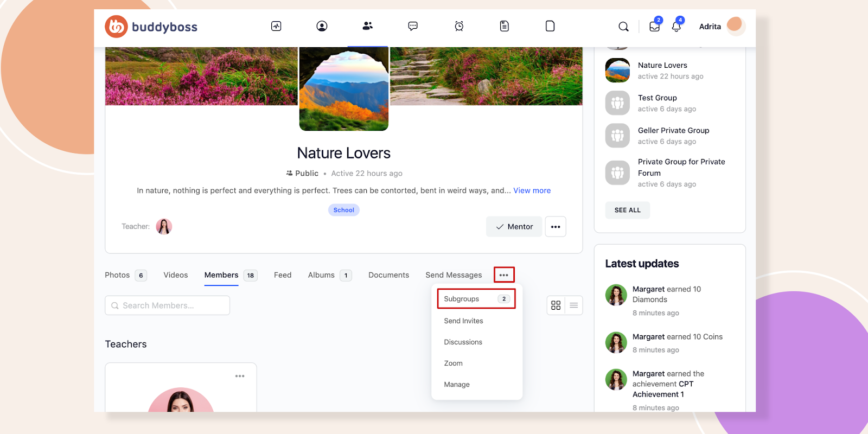Open Private Group for Private Forum
This screenshot has height=434, width=868.
click(x=681, y=167)
